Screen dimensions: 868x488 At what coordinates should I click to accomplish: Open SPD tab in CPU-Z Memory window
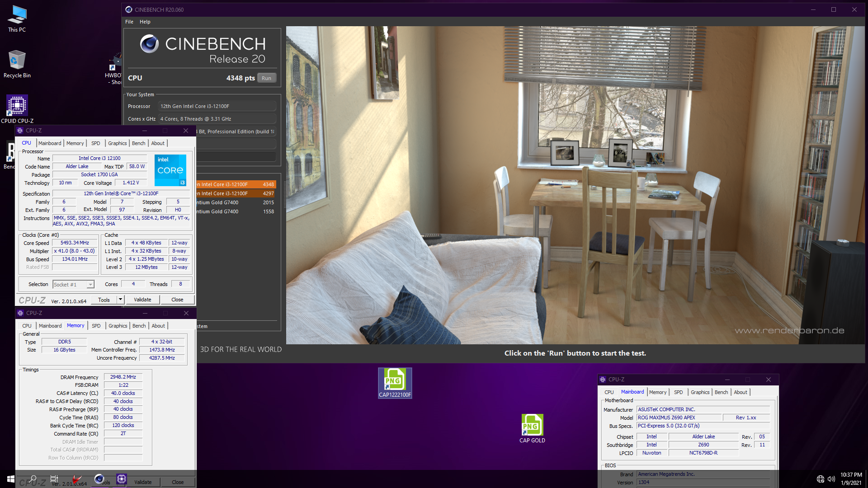click(96, 326)
